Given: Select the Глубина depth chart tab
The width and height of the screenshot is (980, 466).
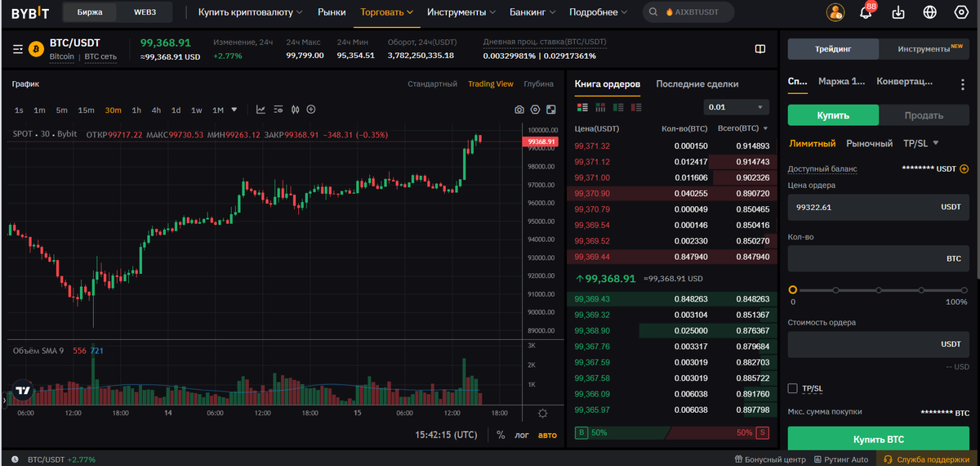Looking at the screenshot, I should 539,83.
